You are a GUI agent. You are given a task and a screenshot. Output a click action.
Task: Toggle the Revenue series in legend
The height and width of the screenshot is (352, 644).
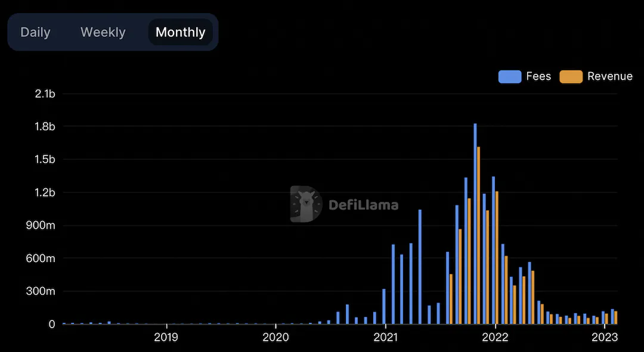596,76
